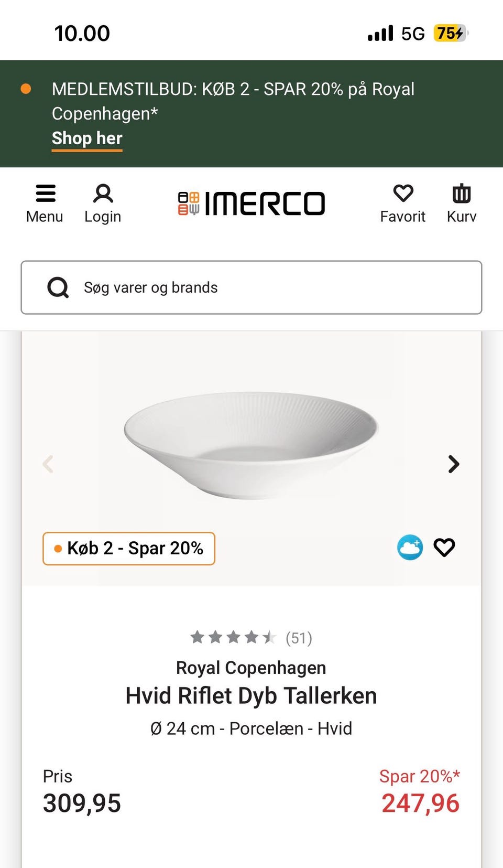Open the star rating reviews (51)
Viewport: 503px width, 868px height.
click(x=251, y=638)
